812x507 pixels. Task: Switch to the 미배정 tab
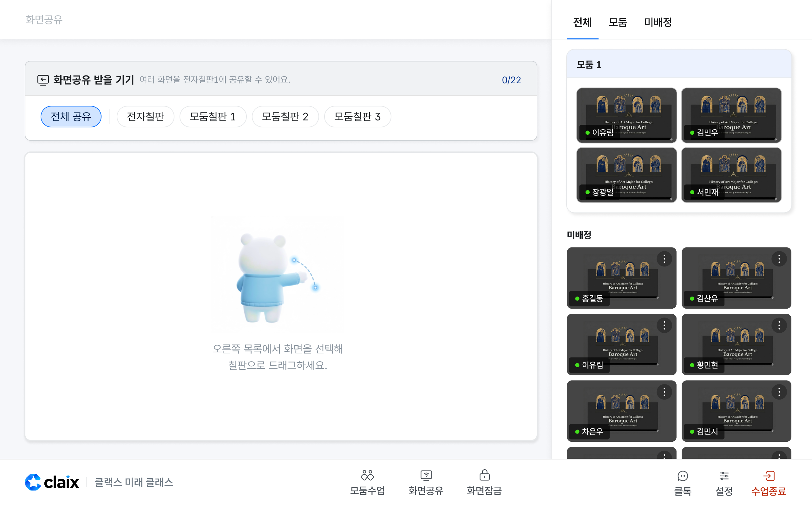[x=658, y=22]
